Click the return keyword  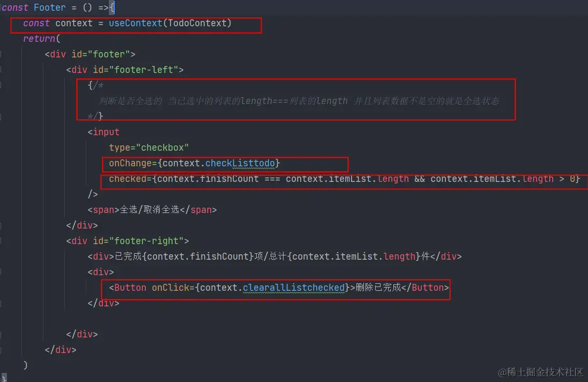tap(39, 39)
